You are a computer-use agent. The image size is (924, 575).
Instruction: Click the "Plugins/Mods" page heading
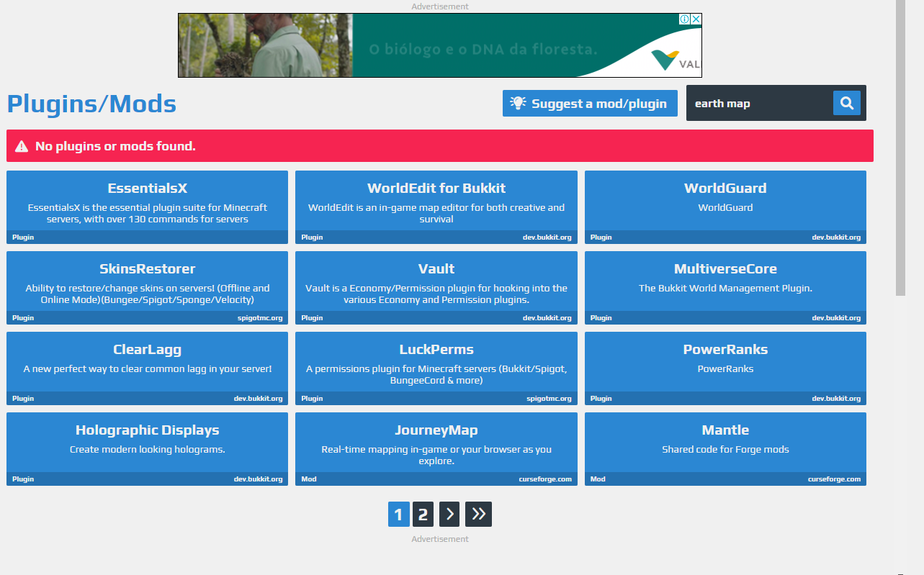pos(91,104)
